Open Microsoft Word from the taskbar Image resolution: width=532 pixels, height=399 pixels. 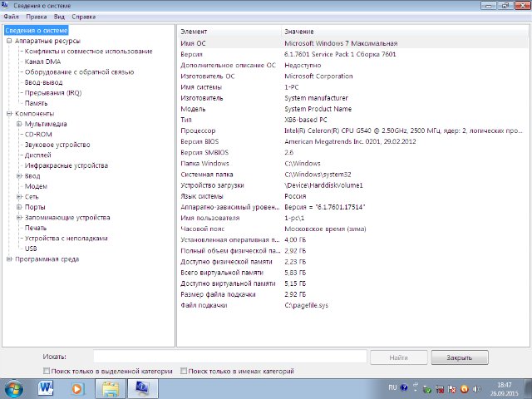[45, 387]
